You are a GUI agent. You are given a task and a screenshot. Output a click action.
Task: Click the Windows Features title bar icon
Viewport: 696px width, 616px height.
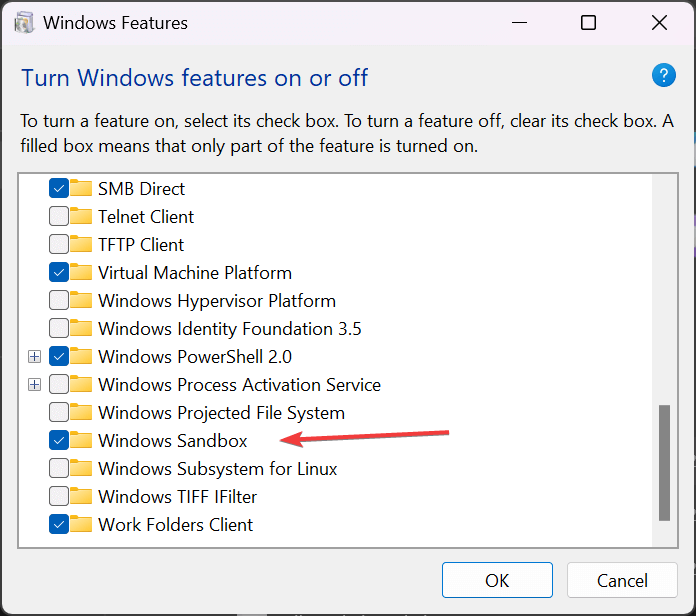point(24,23)
